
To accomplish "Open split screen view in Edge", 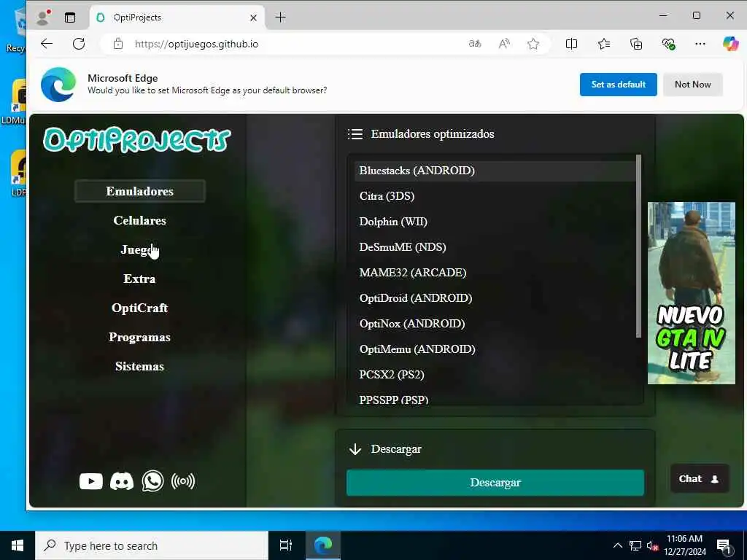I will coord(571,44).
